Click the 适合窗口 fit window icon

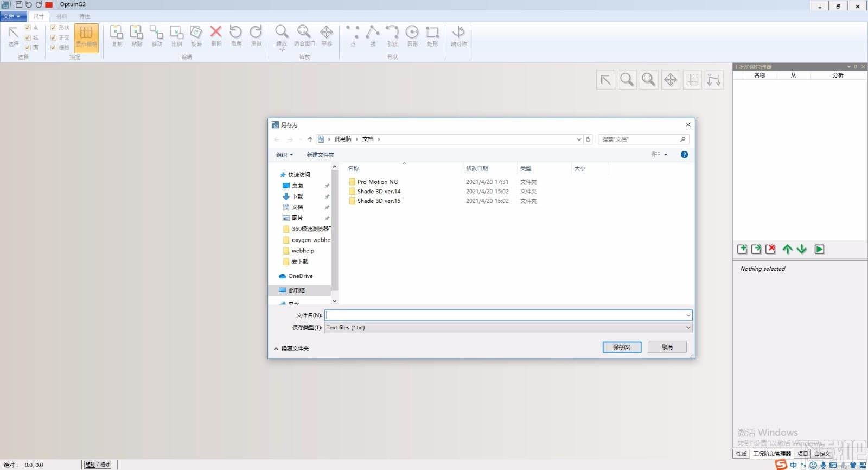tap(304, 36)
